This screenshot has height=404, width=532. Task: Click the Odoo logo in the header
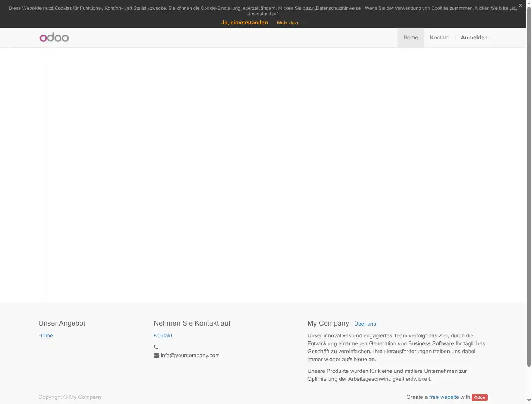pyautogui.click(x=54, y=37)
